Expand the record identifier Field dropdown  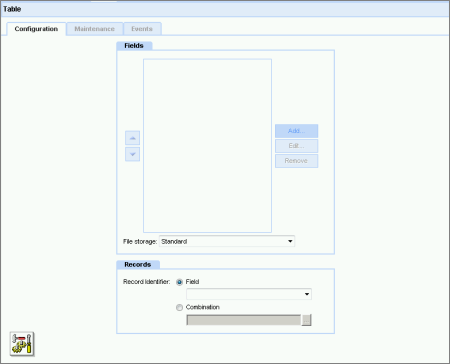pyautogui.click(x=249, y=294)
